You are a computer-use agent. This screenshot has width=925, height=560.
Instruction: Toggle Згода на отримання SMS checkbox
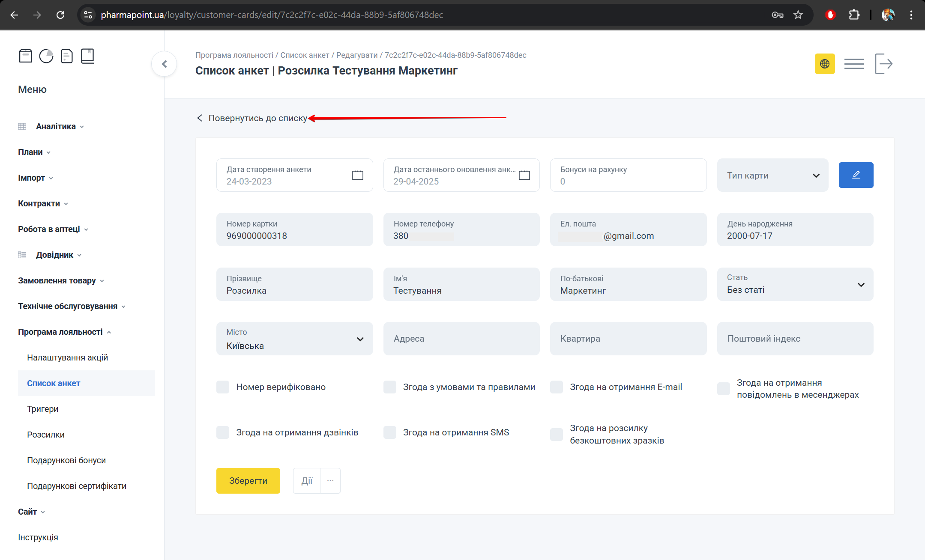point(389,432)
